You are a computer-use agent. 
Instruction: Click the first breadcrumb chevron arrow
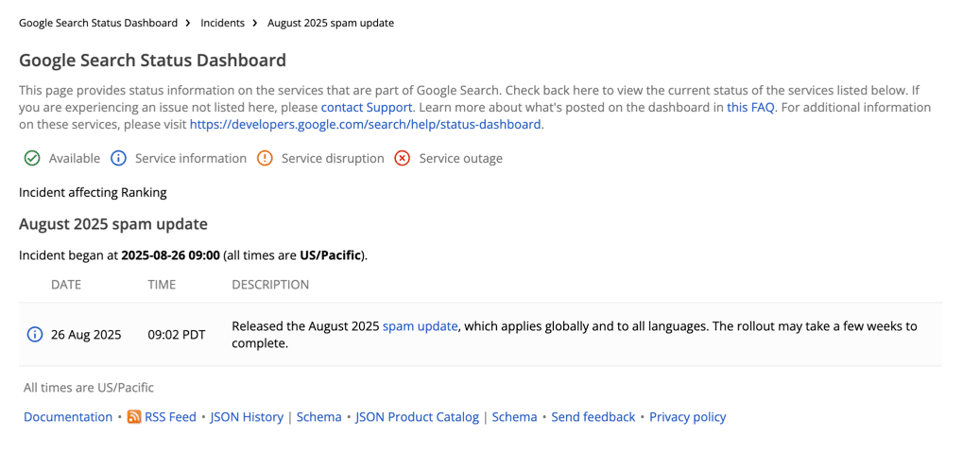point(188,23)
